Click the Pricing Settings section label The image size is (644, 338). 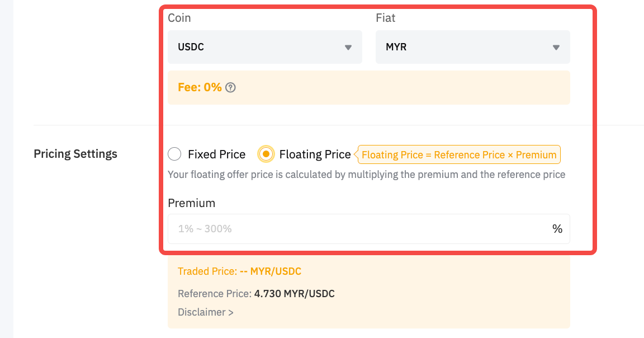coord(75,154)
